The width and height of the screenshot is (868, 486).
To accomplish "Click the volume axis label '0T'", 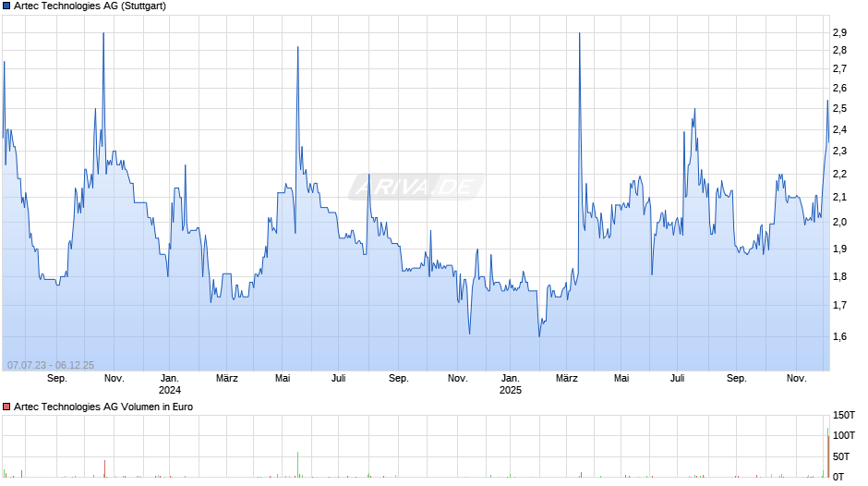I will [x=838, y=477].
